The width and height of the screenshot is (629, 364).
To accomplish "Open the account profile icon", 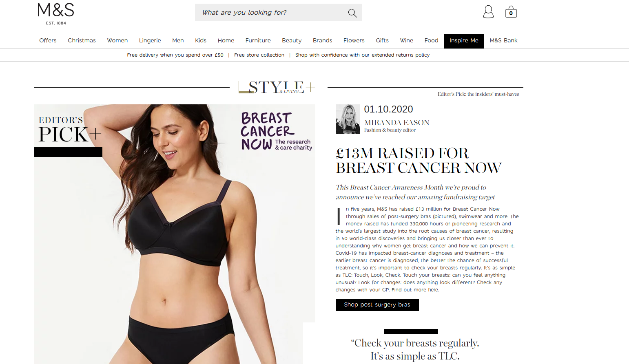I will point(488,12).
